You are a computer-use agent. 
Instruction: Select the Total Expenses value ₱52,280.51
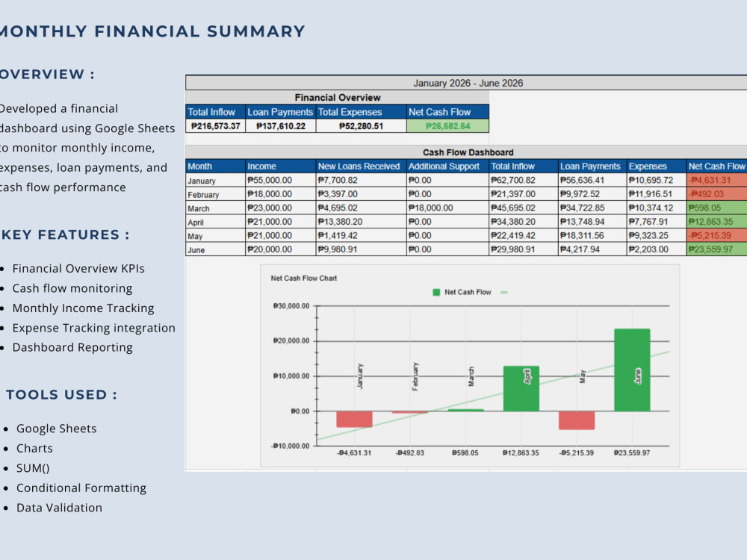coord(361,126)
